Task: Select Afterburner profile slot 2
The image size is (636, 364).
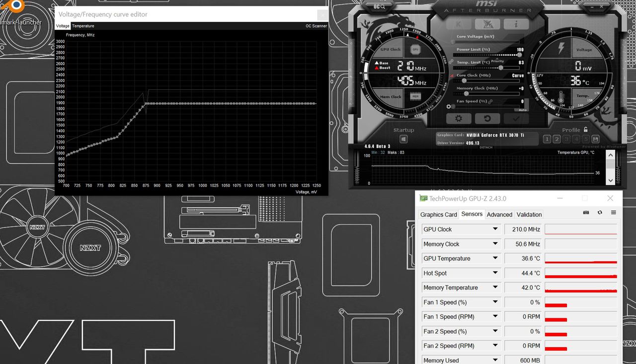Action: pos(556,139)
